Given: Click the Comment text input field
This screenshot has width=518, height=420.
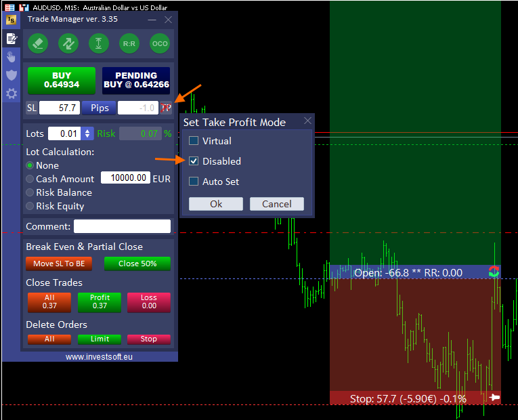Looking at the screenshot, I should (x=122, y=226).
